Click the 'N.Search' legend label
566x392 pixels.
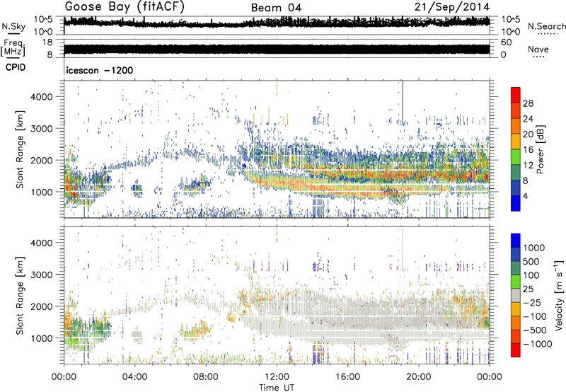(x=546, y=26)
